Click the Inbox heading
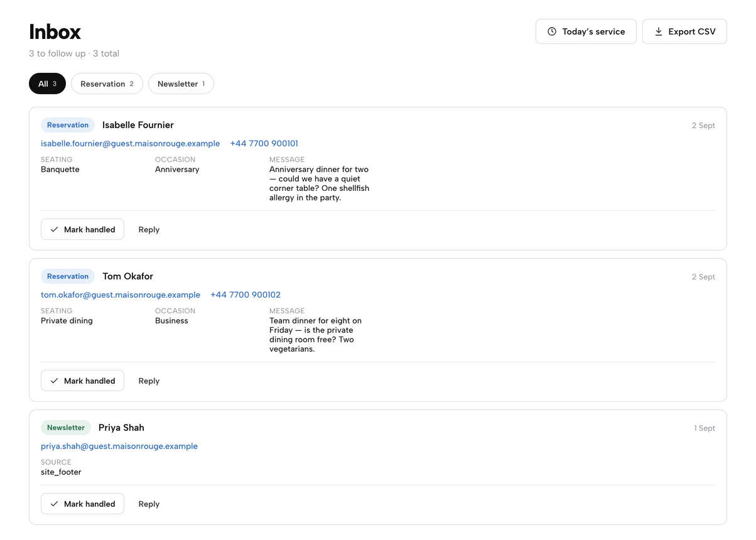The width and height of the screenshot is (756, 540). [x=55, y=31]
